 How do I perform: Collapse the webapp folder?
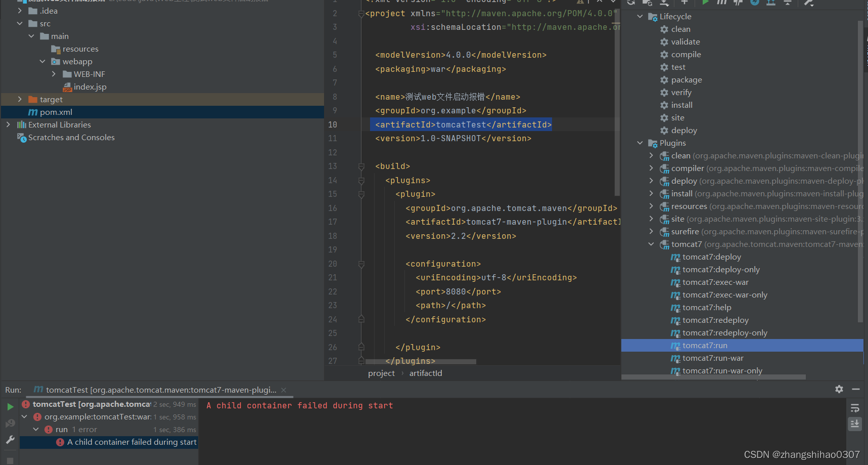coord(42,62)
